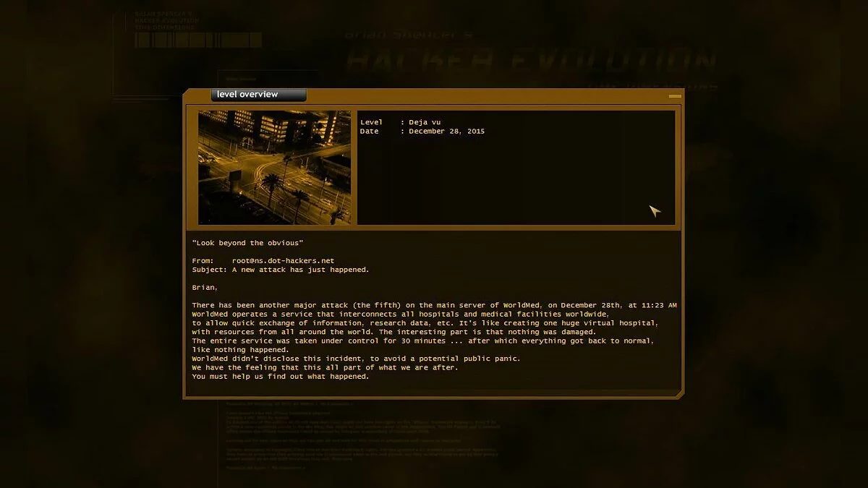
Task: Click the date December 28, 2015
Action: [446, 132]
